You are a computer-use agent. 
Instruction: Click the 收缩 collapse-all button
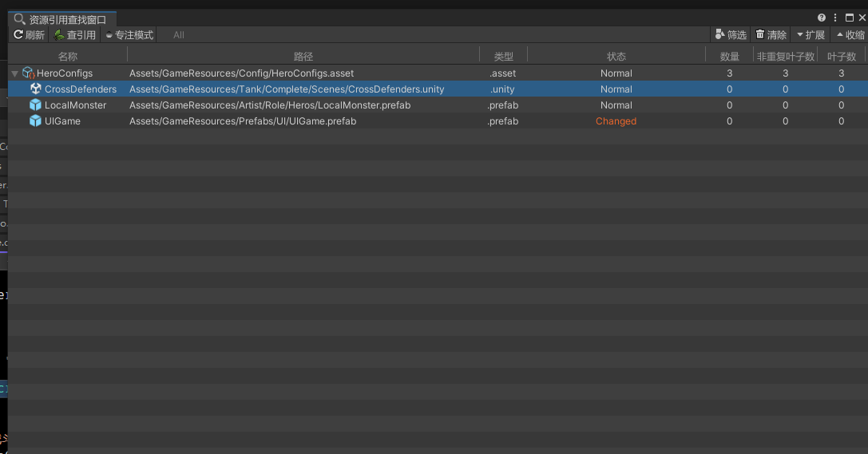pos(850,35)
